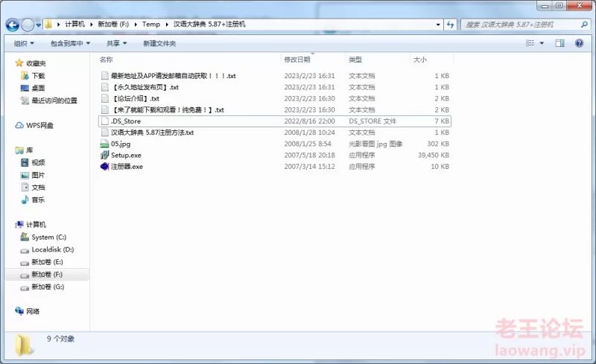This screenshot has height=364, width=596.
Task: Select file 【永久地址发布页】.txt
Action: (x=145, y=87)
